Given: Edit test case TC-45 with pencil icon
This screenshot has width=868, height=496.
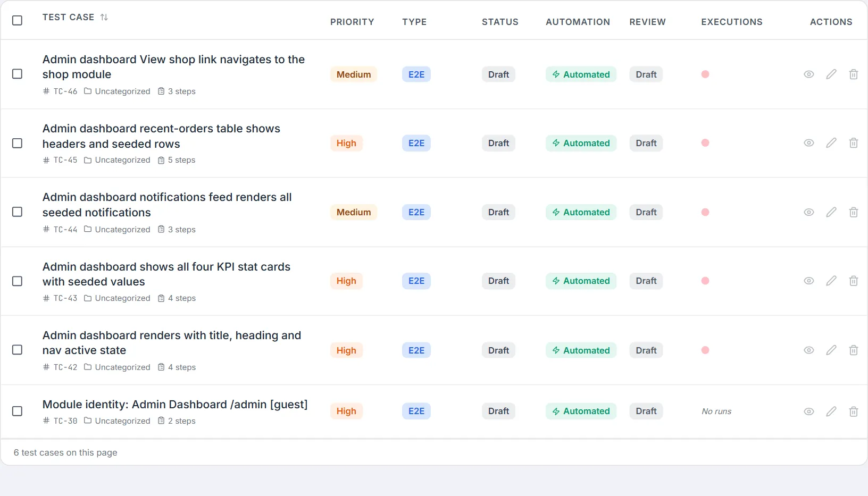Looking at the screenshot, I should click(x=831, y=143).
